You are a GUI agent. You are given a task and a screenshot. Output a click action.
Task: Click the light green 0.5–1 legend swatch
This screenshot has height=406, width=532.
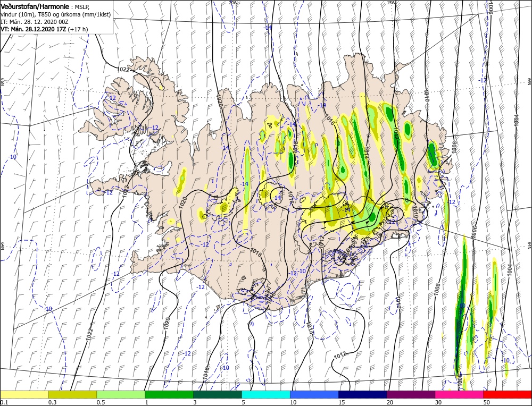coord(121,394)
